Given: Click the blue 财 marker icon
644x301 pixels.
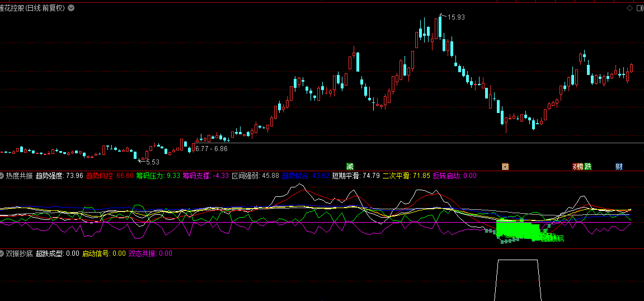Looking at the screenshot, I should tap(619, 166).
